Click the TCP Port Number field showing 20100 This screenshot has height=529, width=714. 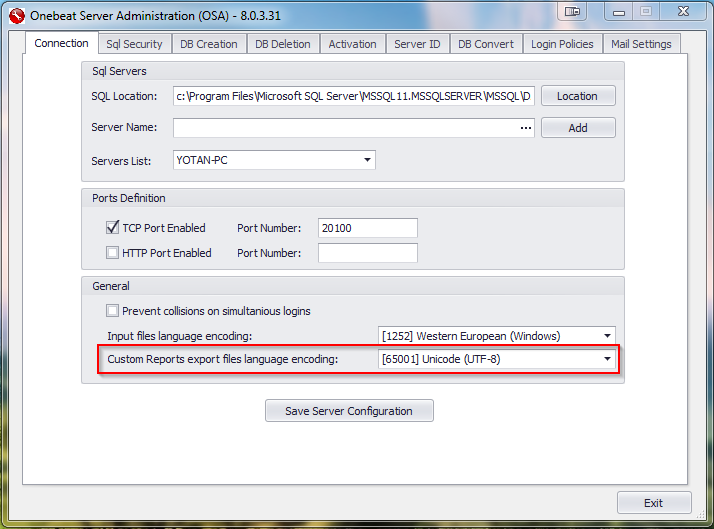tap(367, 228)
